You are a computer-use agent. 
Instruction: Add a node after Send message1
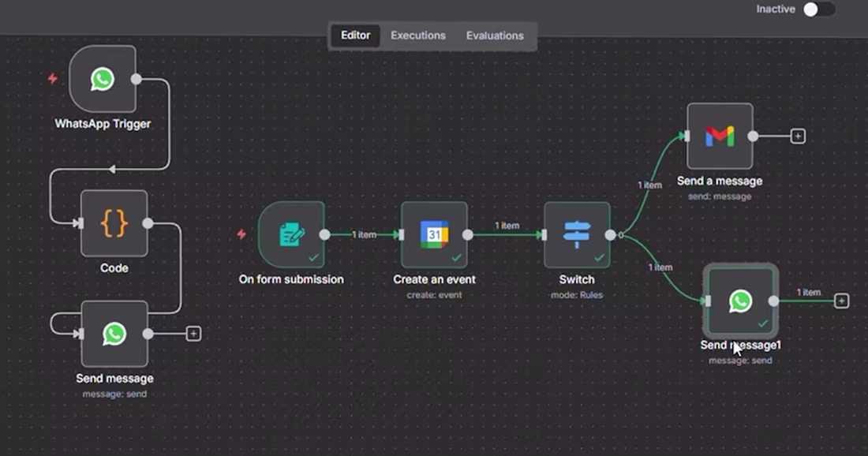coord(841,301)
